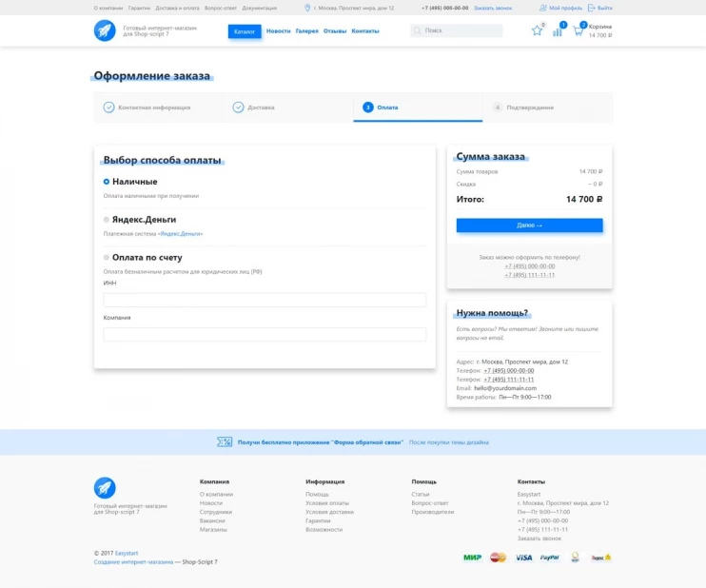Viewport: 706px width, 588px height.
Task: Click the rocket logo in the header
Action: click(105, 30)
